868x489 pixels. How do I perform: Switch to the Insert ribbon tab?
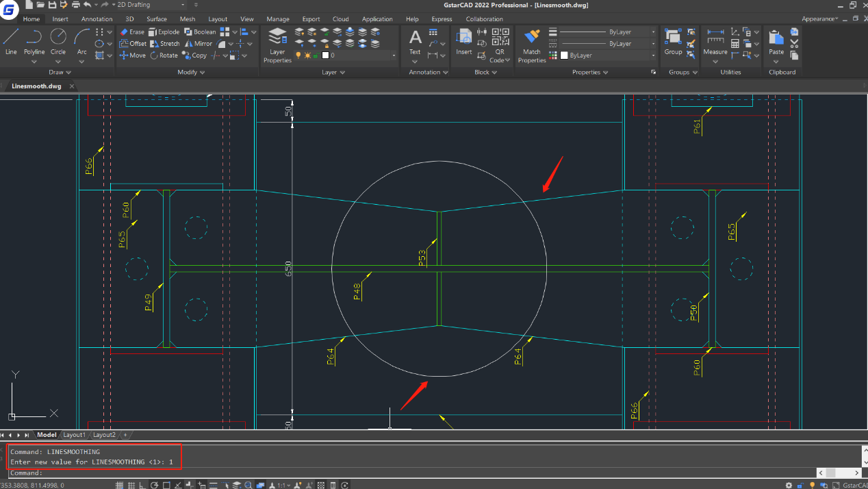click(60, 19)
